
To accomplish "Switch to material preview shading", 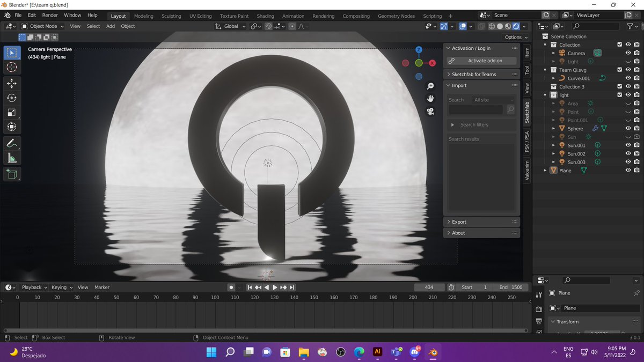I will (x=508, y=26).
